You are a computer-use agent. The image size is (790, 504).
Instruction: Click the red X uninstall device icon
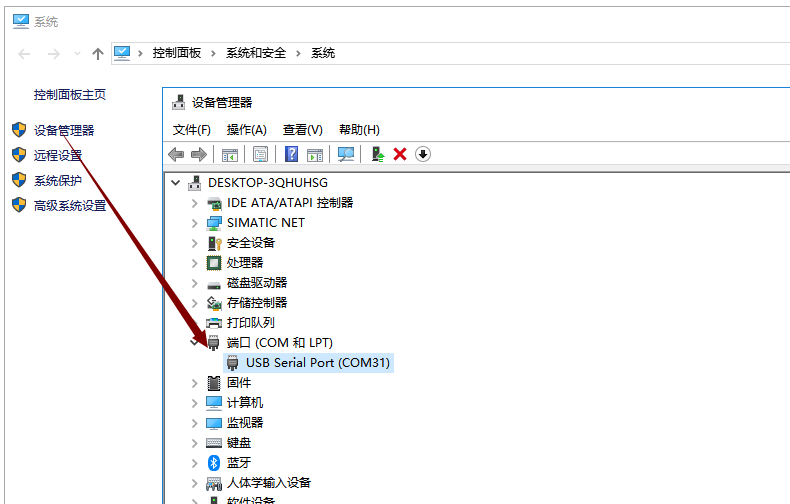400,154
